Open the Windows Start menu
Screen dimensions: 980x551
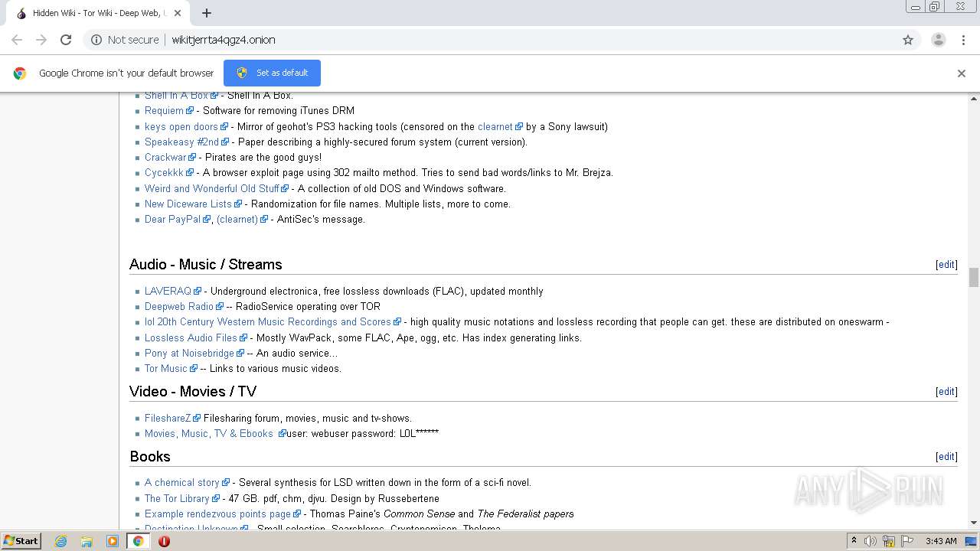tap(21, 540)
